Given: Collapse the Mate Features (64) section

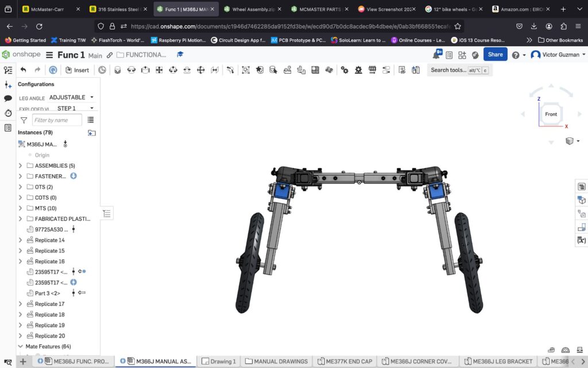Looking at the screenshot, I should (x=21, y=347).
